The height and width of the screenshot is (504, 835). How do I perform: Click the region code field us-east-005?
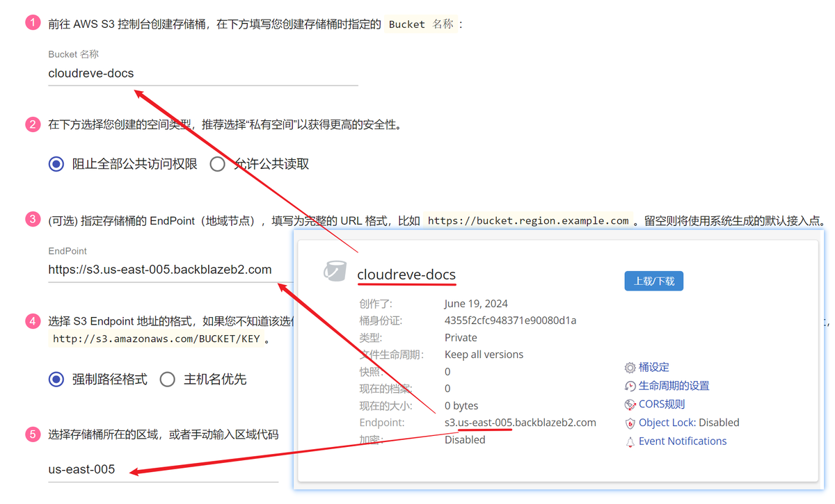coord(163,469)
